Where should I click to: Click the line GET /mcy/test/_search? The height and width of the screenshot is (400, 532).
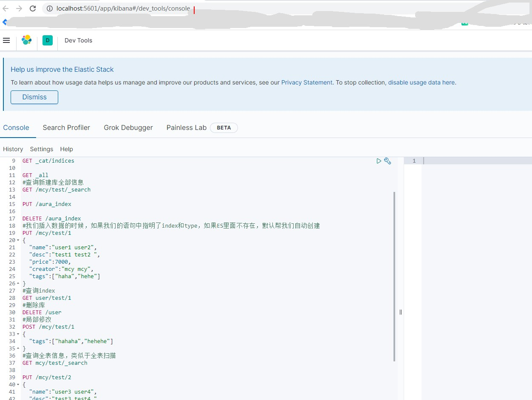tap(57, 190)
